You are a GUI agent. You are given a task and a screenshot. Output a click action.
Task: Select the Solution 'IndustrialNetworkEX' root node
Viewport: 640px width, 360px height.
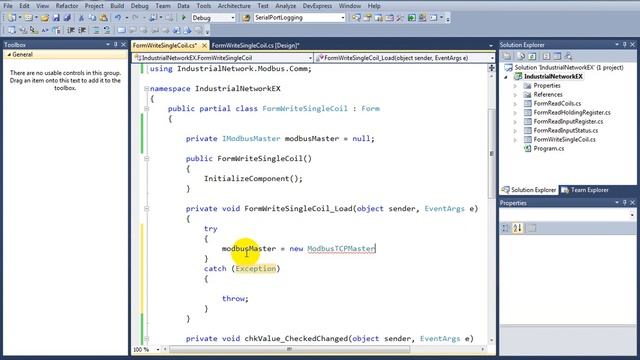(x=569, y=68)
